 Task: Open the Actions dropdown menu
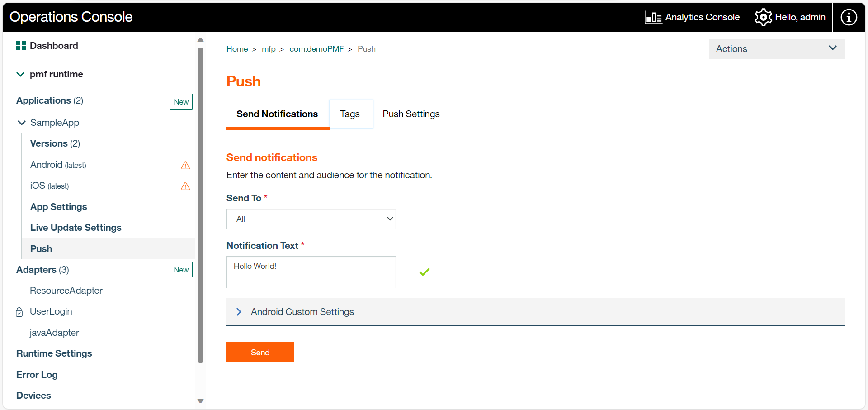click(777, 49)
